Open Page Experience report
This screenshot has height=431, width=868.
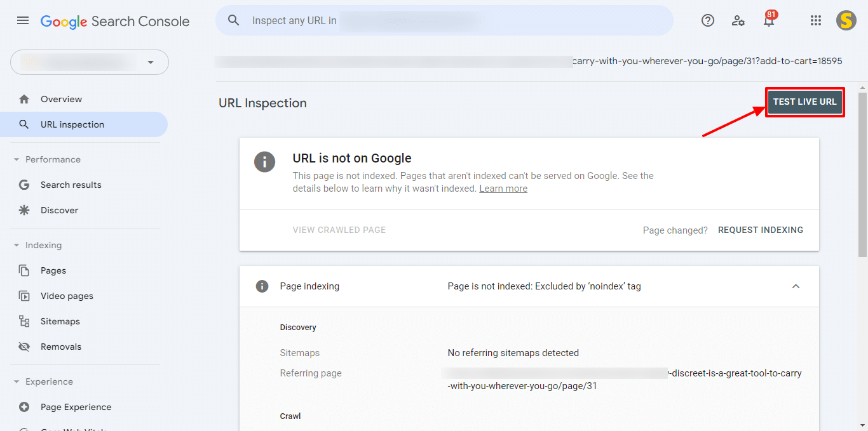coord(84,407)
